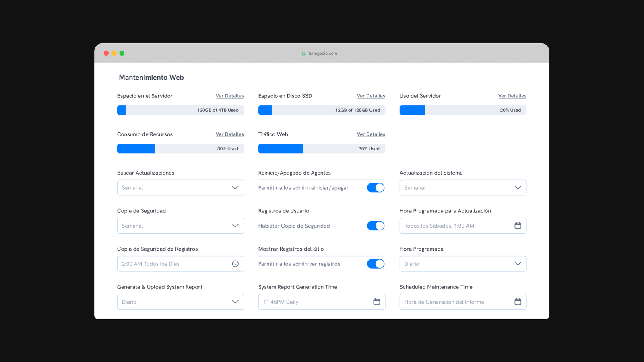
Task: Click the 11:45PM Daily field
Action: [322, 302]
